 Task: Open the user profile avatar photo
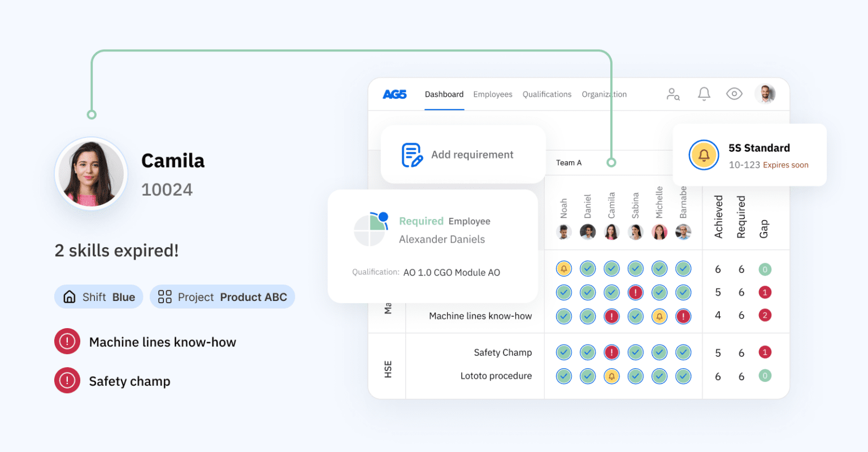tap(765, 94)
